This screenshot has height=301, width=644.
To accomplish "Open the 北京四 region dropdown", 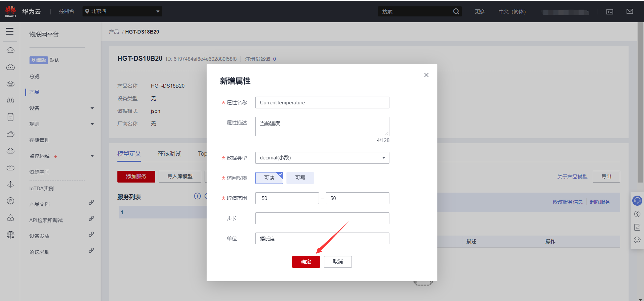I will 122,11.
